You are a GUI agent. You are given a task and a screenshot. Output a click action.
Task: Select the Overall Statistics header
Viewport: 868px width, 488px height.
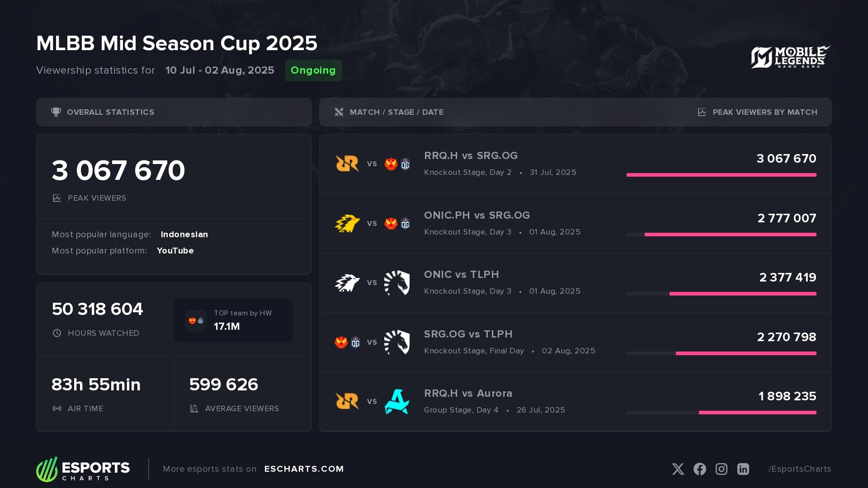[x=110, y=112]
